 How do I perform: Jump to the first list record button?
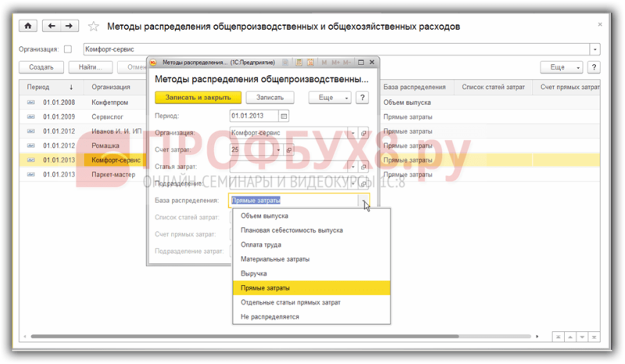(x=558, y=337)
